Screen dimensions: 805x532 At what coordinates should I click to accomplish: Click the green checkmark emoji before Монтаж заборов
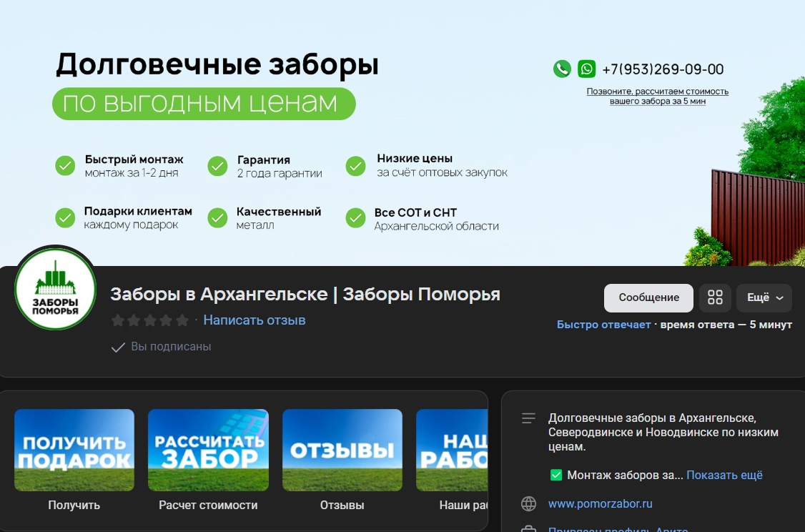click(x=556, y=475)
